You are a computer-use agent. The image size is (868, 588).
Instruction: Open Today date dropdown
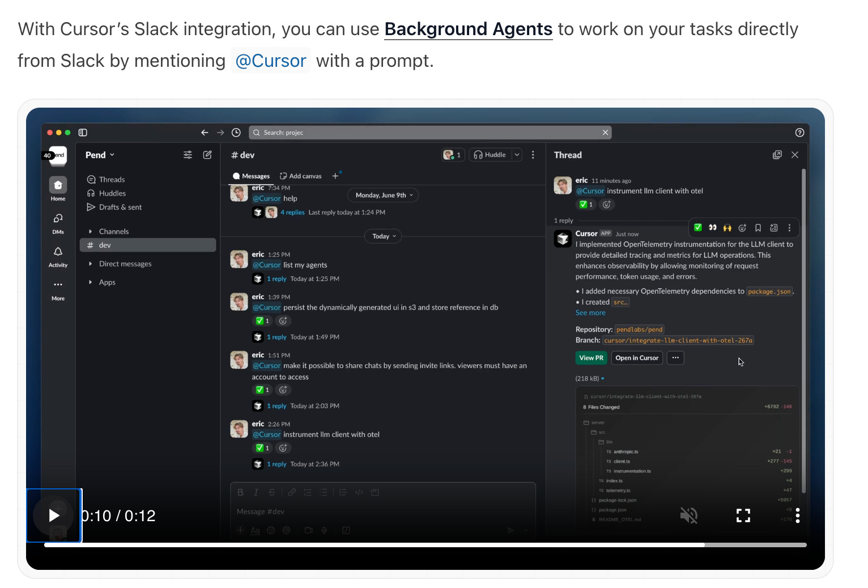click(x=383, y=236)
